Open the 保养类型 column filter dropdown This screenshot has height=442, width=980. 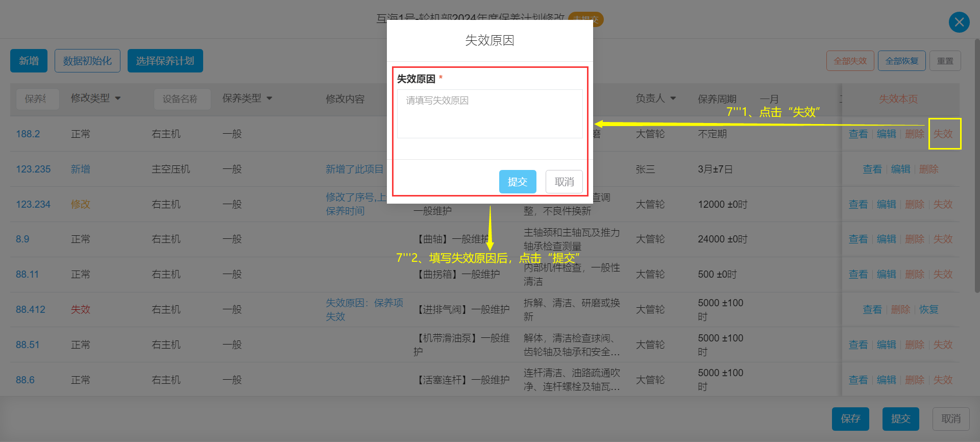click(269, 98)
